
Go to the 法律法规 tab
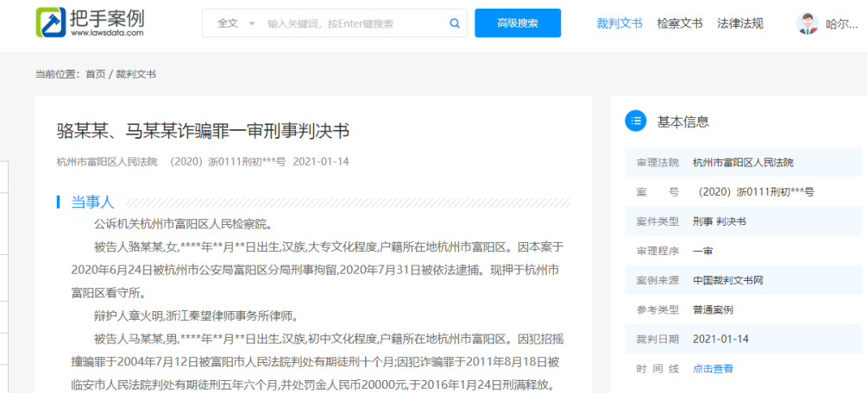(x=739, y=23)
